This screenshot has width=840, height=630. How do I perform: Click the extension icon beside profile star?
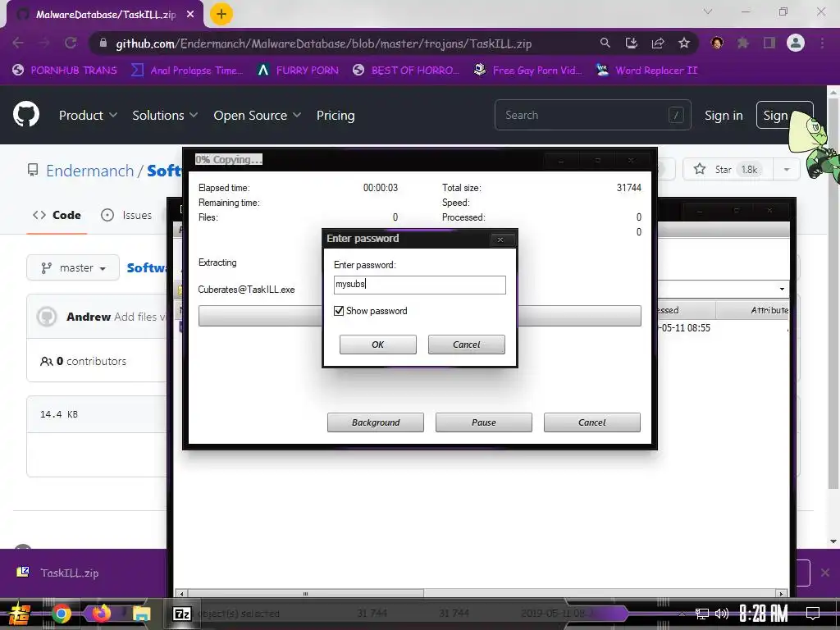coord(716,43)
